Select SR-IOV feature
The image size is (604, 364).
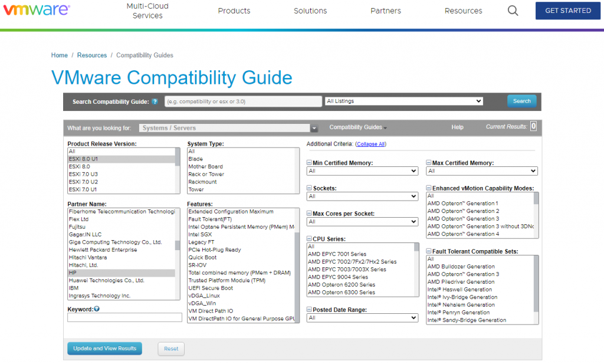(241, 265)
